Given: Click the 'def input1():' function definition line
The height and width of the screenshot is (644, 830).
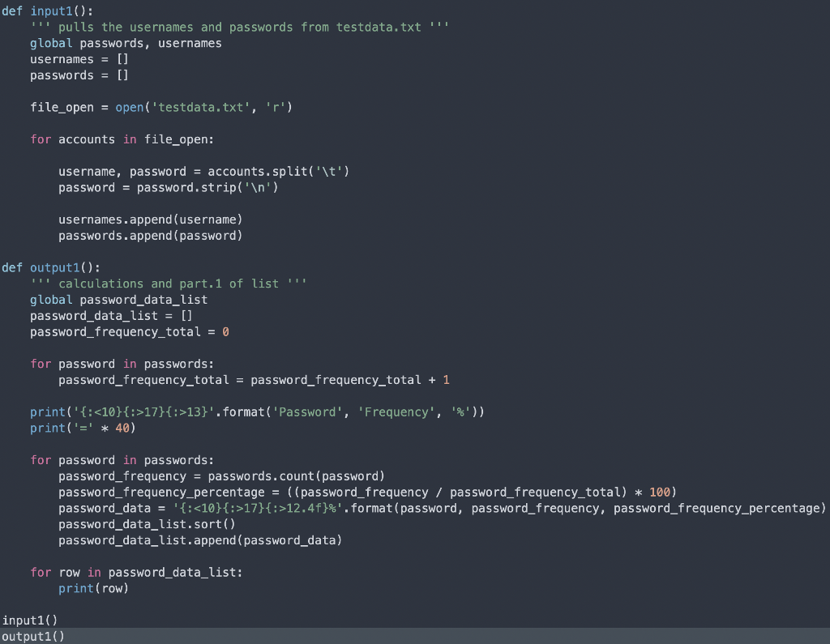Looking at the screenshot, I should (48, 11).
